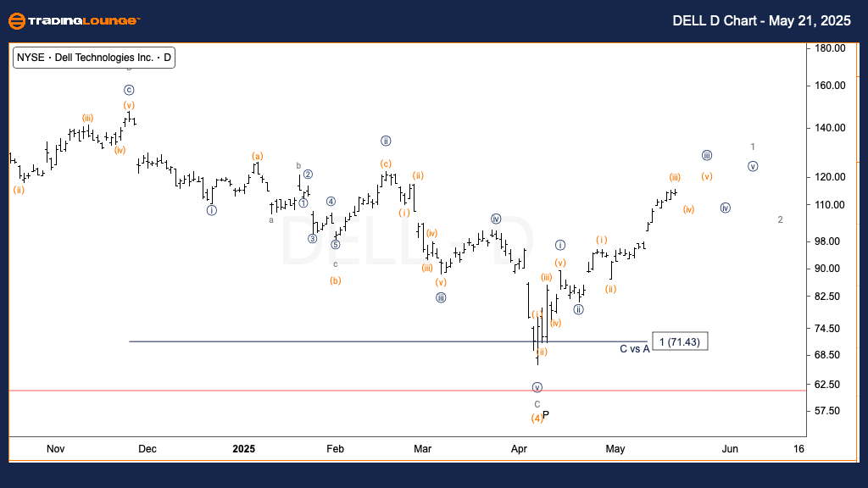The image size is (868, 488).
Task: Click the circled i marker in late December
Action: (211, 210)
